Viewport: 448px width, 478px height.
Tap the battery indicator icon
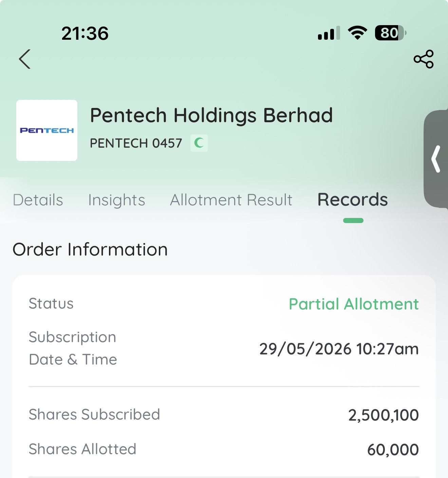coord(391,33)
